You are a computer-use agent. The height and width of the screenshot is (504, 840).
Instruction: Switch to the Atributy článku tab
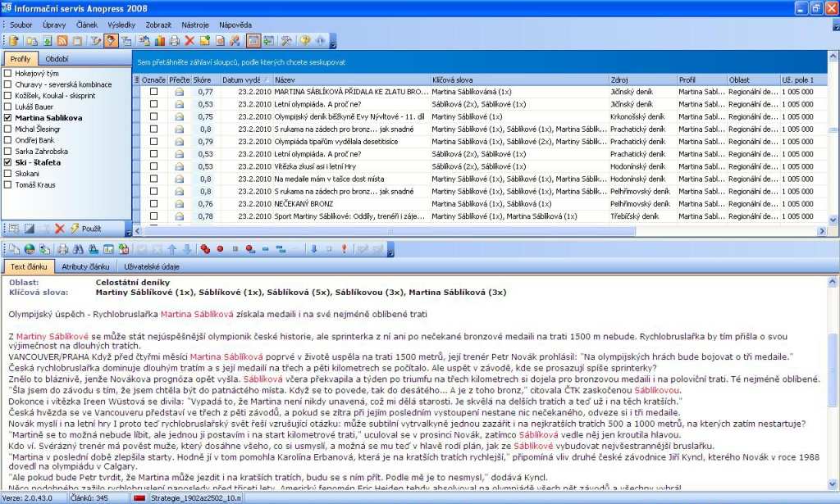tap(85, 266)
